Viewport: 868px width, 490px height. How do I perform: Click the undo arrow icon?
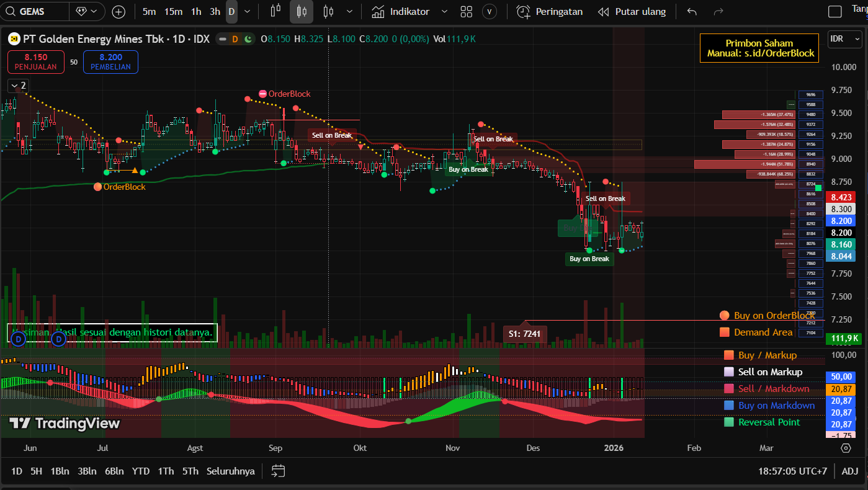tap(692, 12)
